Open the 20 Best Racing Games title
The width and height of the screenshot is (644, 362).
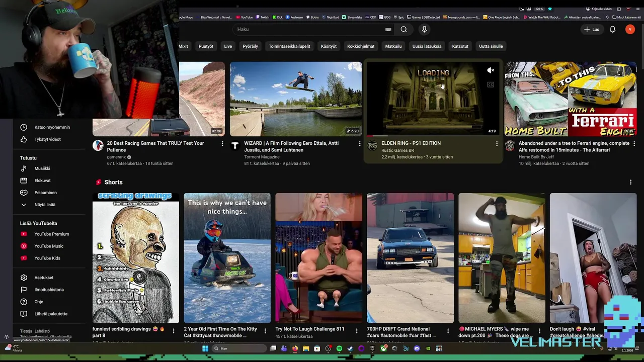[155, 146]
